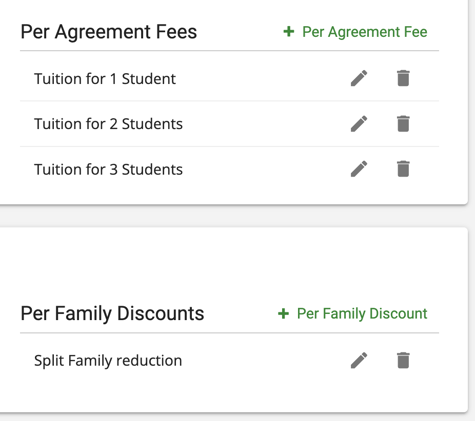The height and width of the screenshot is (421, 475).
Task: Select the Tuition for 2 Students row label
Action: point(108,124)
